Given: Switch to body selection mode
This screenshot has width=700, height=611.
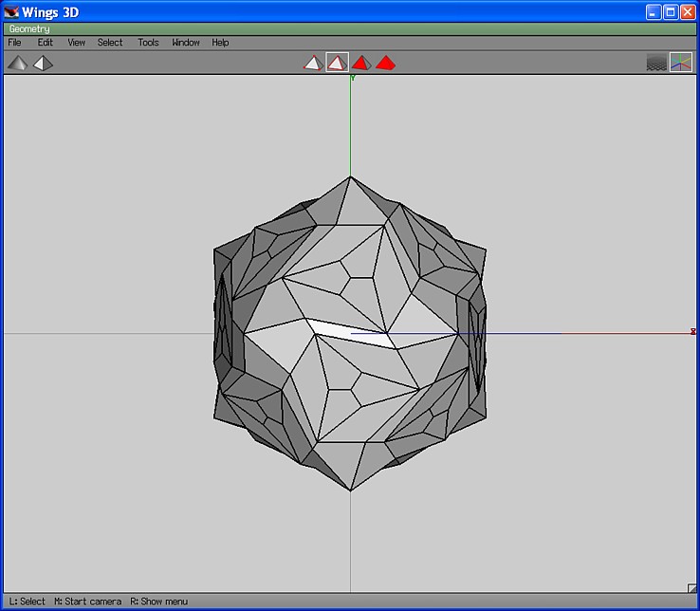Looking at the screenshot, I should coord(385,63).
